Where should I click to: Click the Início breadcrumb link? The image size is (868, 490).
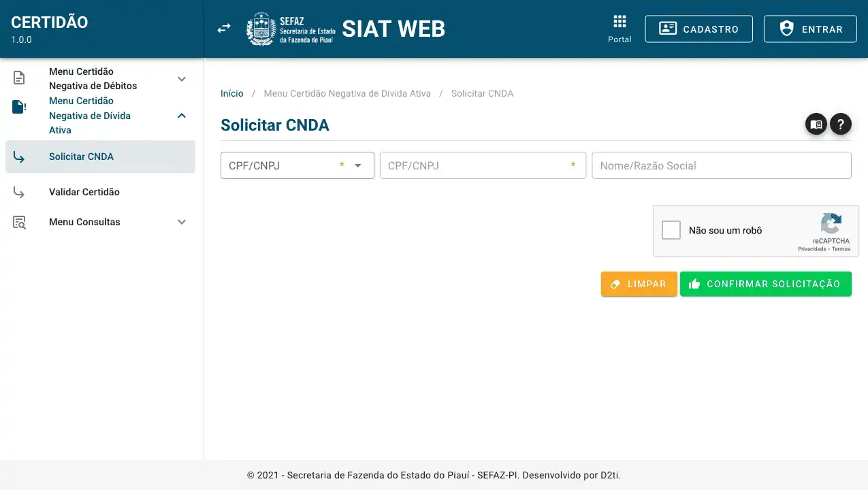(x=231, y=93)
